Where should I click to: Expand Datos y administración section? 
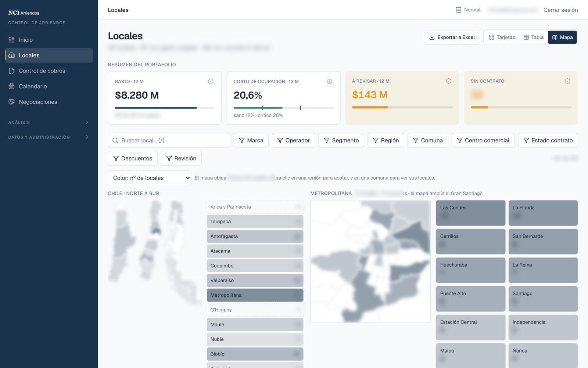(49, 137)
